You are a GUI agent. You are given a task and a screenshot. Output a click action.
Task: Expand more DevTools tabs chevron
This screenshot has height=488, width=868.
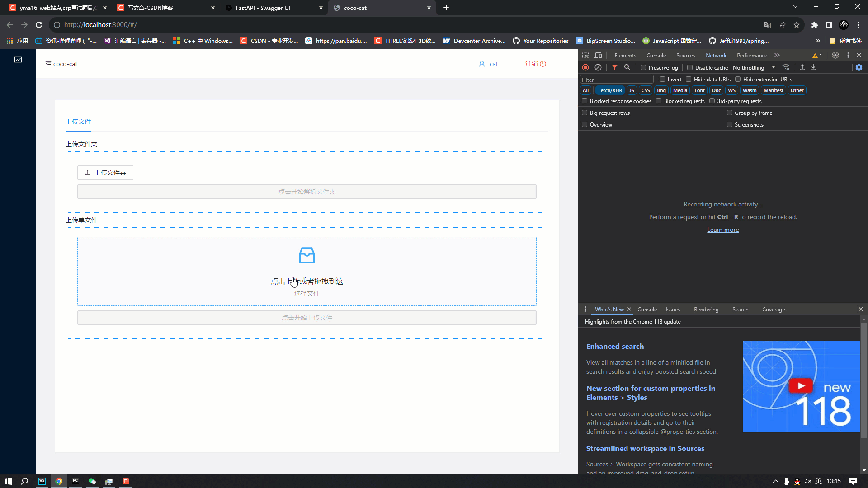point(777,55)
